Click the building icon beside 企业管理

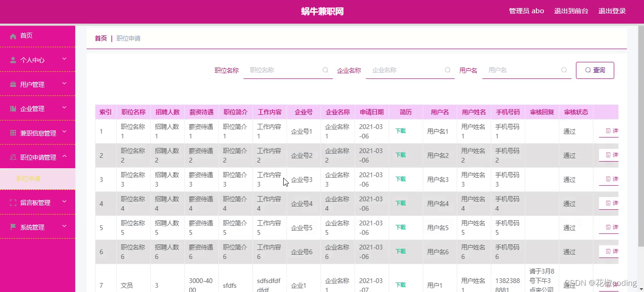point(13,109)
